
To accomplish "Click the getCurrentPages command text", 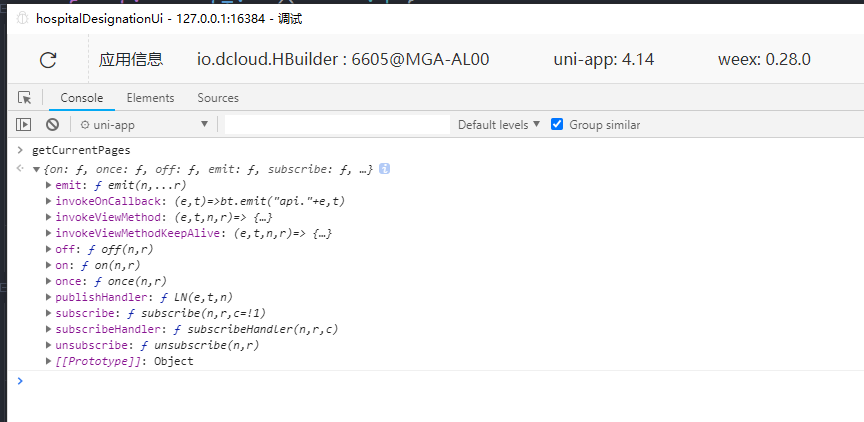I will pos(81,150).
